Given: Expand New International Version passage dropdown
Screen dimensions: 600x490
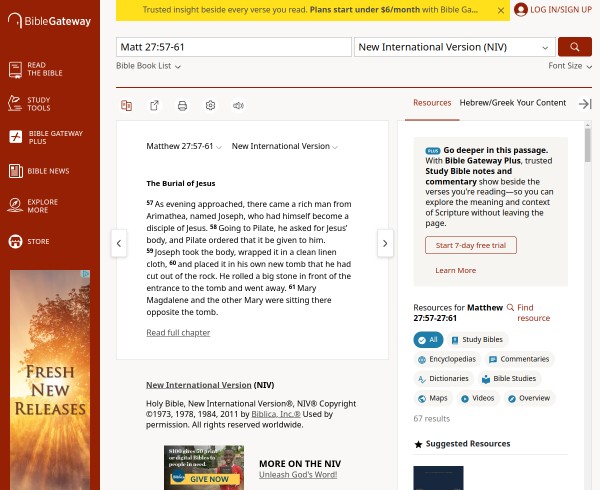Looking at the screenshot, I should point(284,146).
